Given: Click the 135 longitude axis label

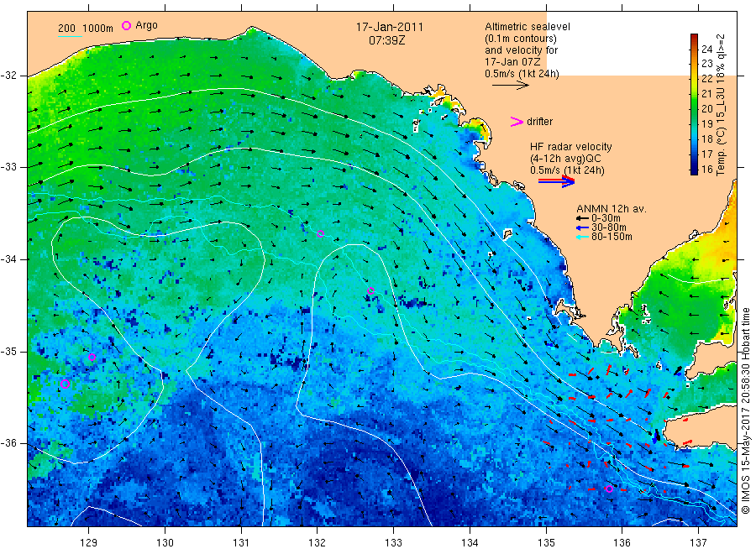Looking at the screenshot, I should tap(546, 543).
